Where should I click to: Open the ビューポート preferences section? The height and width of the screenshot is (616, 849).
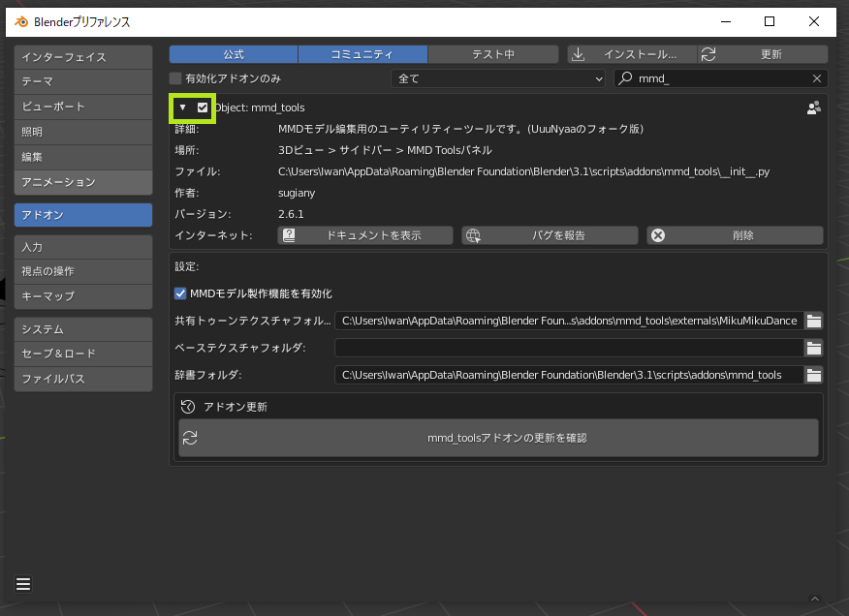pyautogui.click(x=83, y=107)
